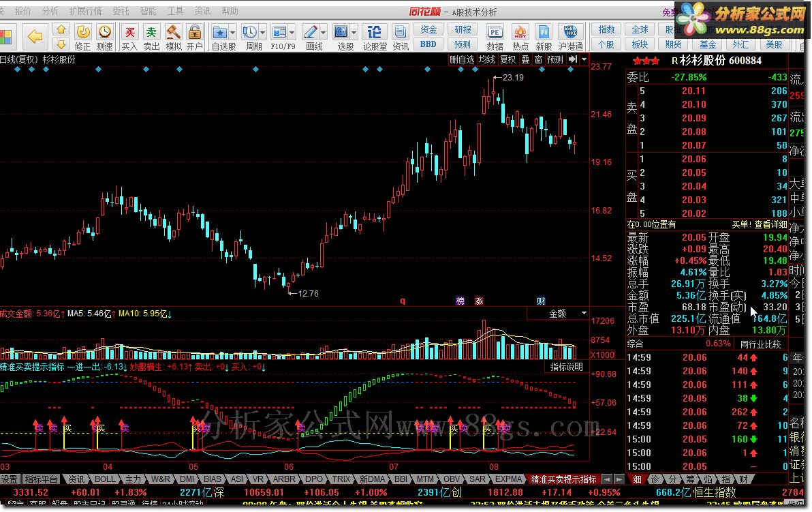Open the 沪港通 SSE HKE icon

(570, 32)
